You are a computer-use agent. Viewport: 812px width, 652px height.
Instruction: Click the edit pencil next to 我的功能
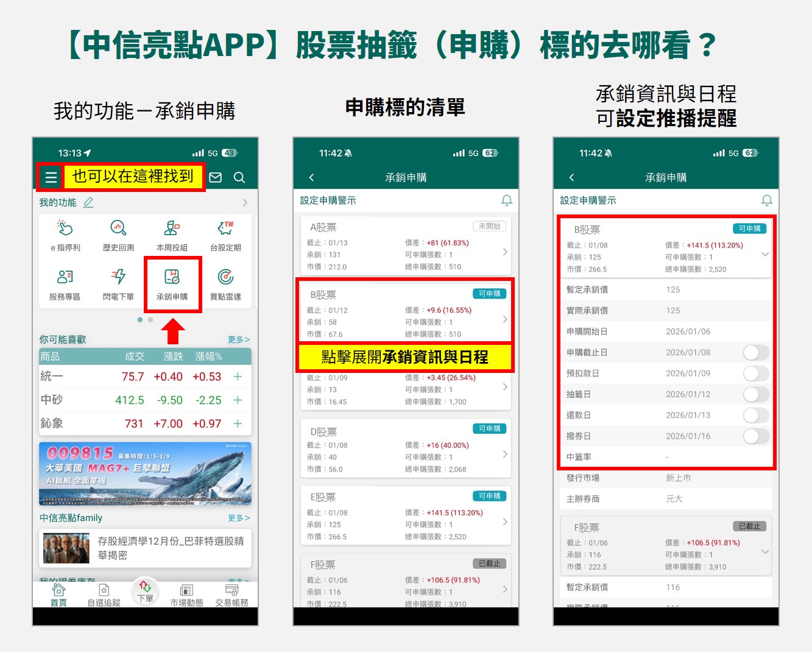(x=88, y=202)
